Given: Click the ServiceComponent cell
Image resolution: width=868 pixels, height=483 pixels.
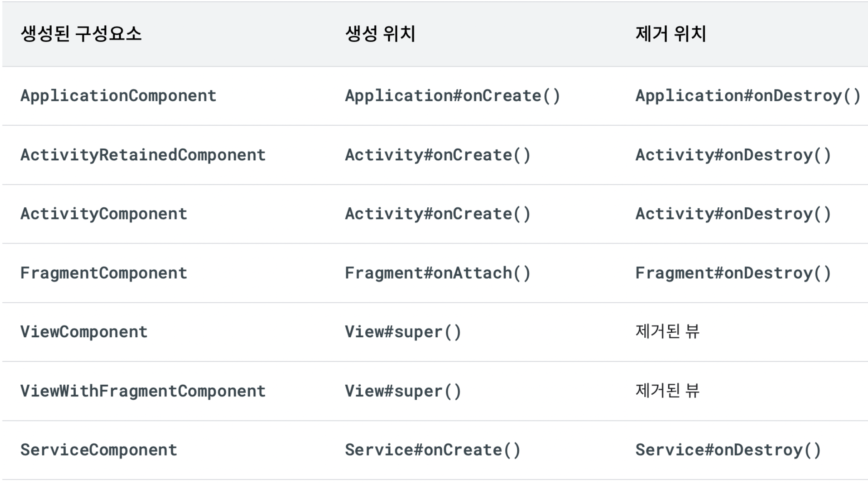Looking at the screenshot, I should 99,450.
